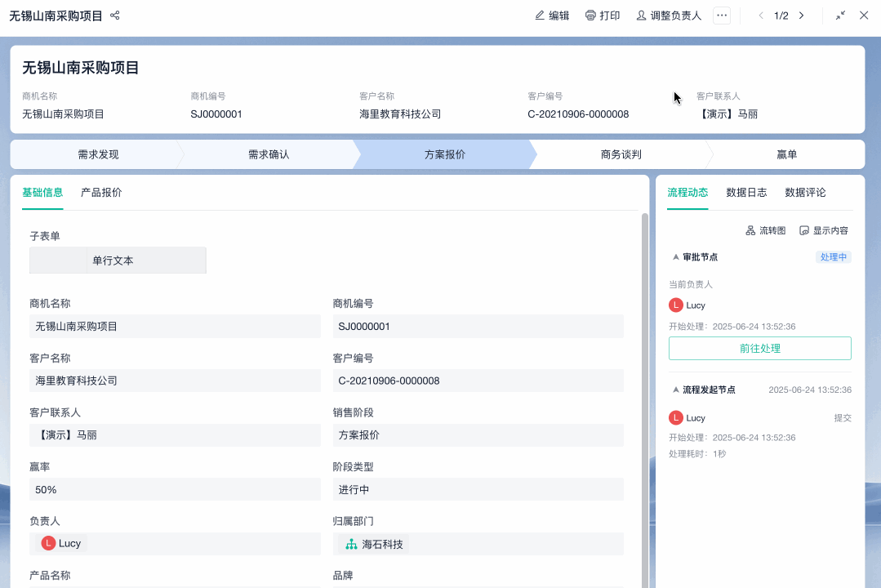This screenshot has width=881, height=588.
Task: Click Lucy avatar in 流程发起节点
Action: (x=676, y=417)
